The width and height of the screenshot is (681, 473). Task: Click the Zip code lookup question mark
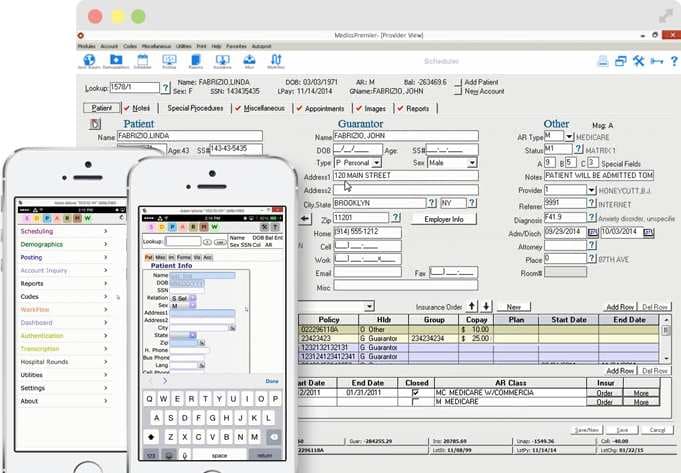point(396,217)
